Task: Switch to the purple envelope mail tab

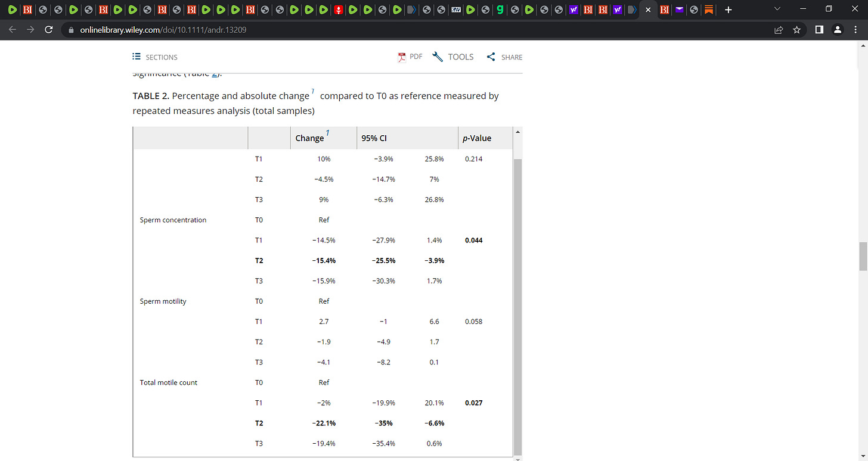Action: coord(679,10)
